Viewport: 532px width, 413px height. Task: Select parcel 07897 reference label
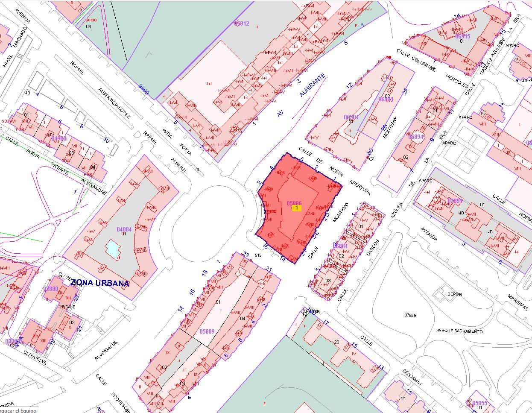(x=455, y=201)
